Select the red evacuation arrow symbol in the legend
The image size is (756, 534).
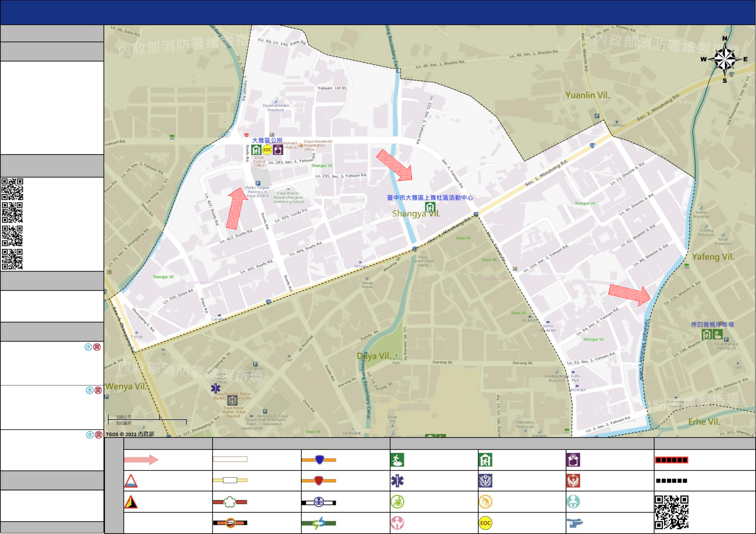(x=141, y=460)
